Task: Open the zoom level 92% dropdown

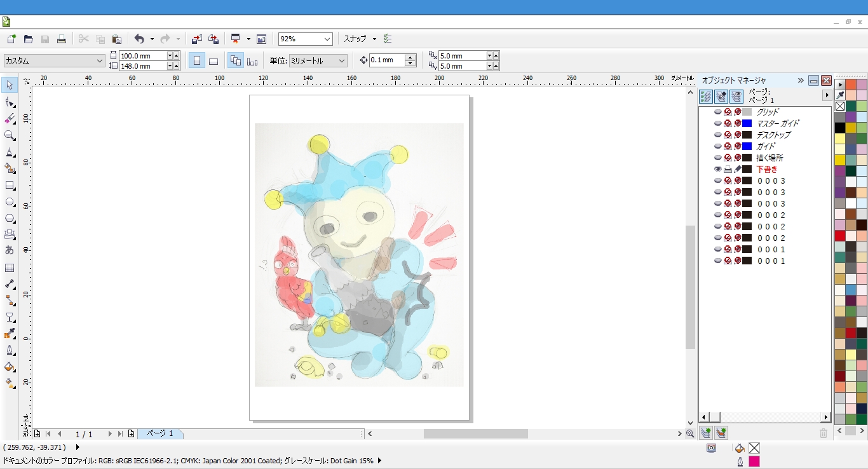Action: [327, 39]
